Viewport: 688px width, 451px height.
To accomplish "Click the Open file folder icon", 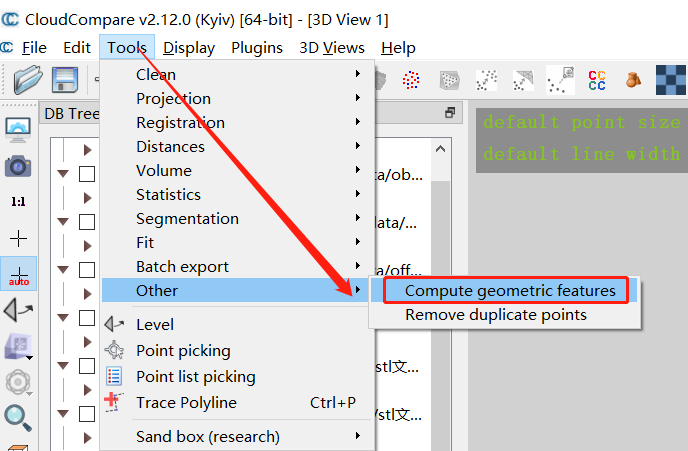I will pyautogui.click(x=28, y=79).
